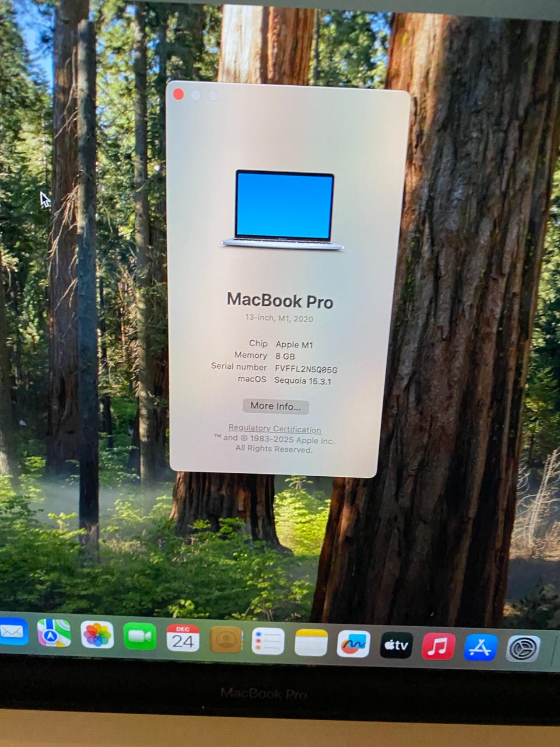This screenshot has height=747, width=560.
Task: Click the More Info... button
Action: 276,406
